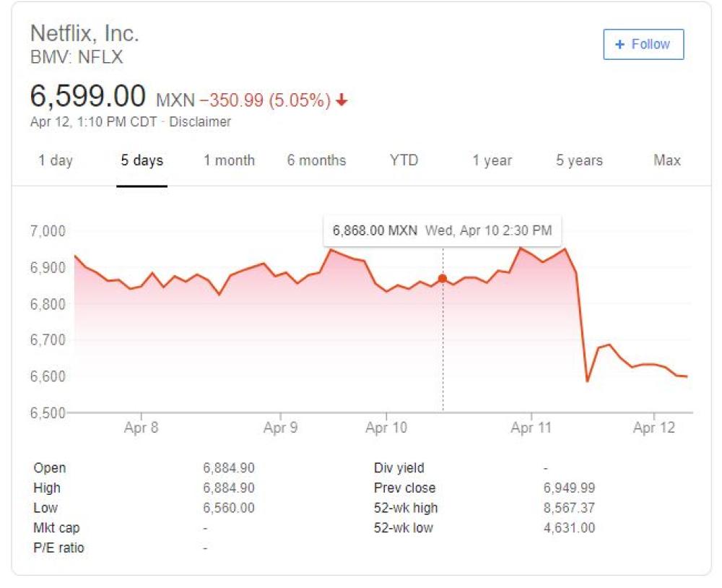Click the red data point on chart
722x588 pixels.
click(x=443, y=279)
